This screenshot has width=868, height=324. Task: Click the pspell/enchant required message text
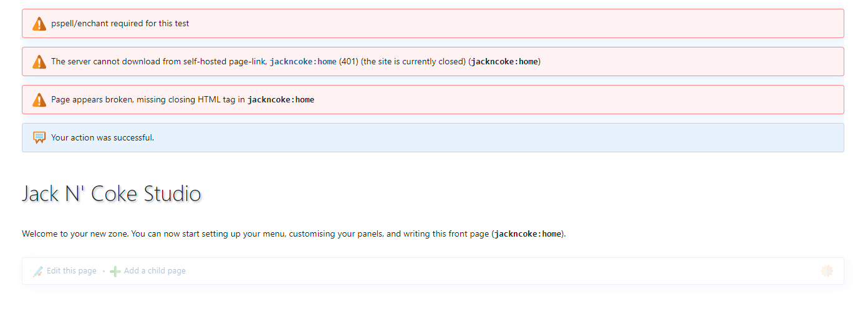coord(120,24)
